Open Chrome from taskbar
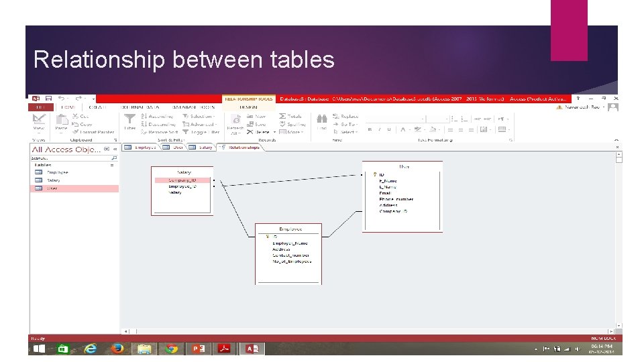This screenshot has height=362, width=644. tap(172, 349)
